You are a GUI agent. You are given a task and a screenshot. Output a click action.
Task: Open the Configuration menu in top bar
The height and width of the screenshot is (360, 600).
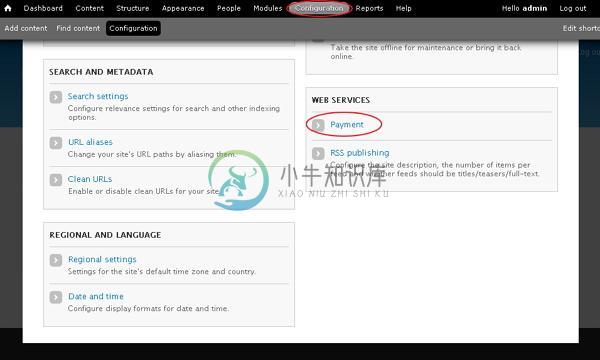coord(319,8)
